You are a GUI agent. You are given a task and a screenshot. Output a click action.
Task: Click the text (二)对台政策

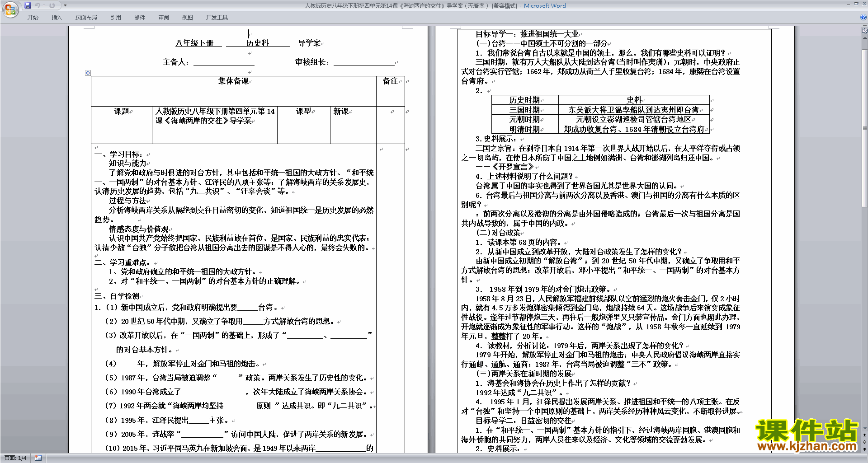click(498, 233)
